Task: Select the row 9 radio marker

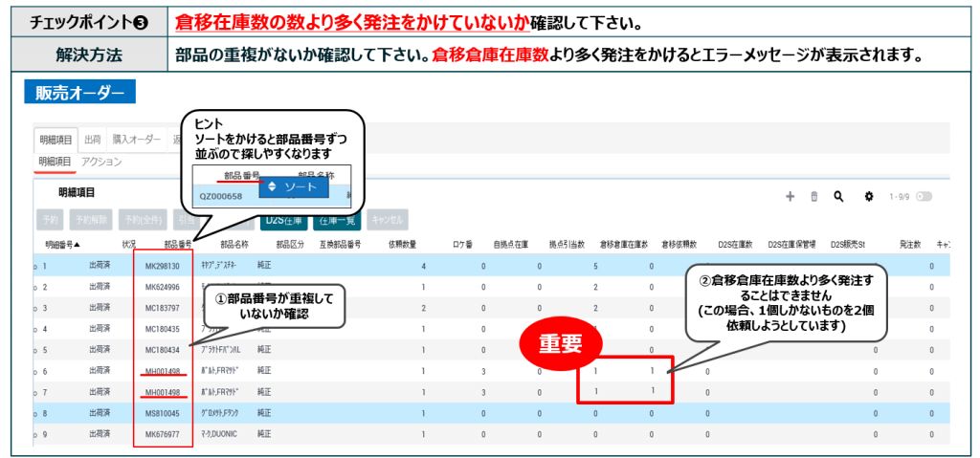Action: (35, 433)
